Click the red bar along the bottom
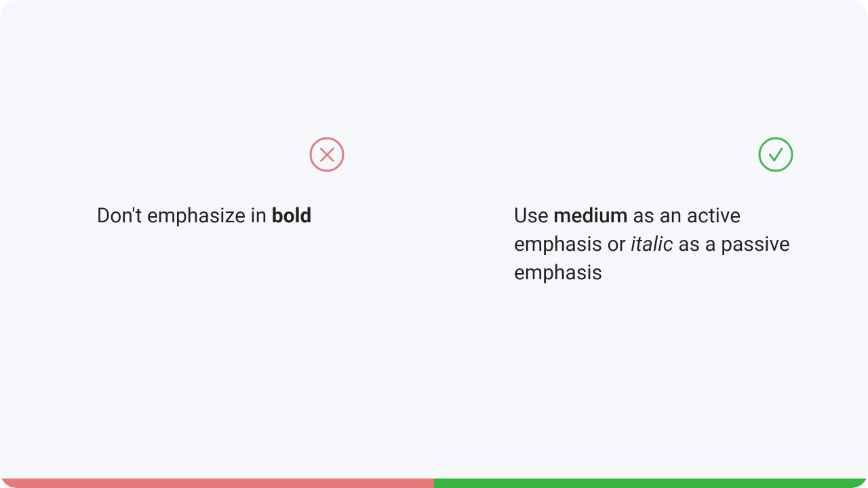 point(217,483)
